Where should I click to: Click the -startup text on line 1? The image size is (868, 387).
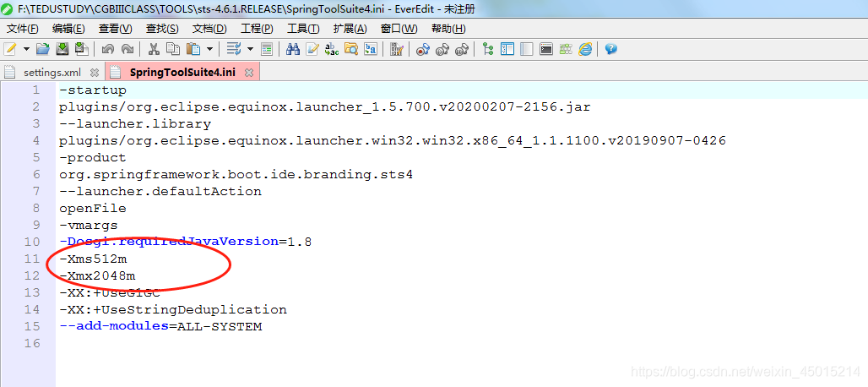tap(93, 90)
